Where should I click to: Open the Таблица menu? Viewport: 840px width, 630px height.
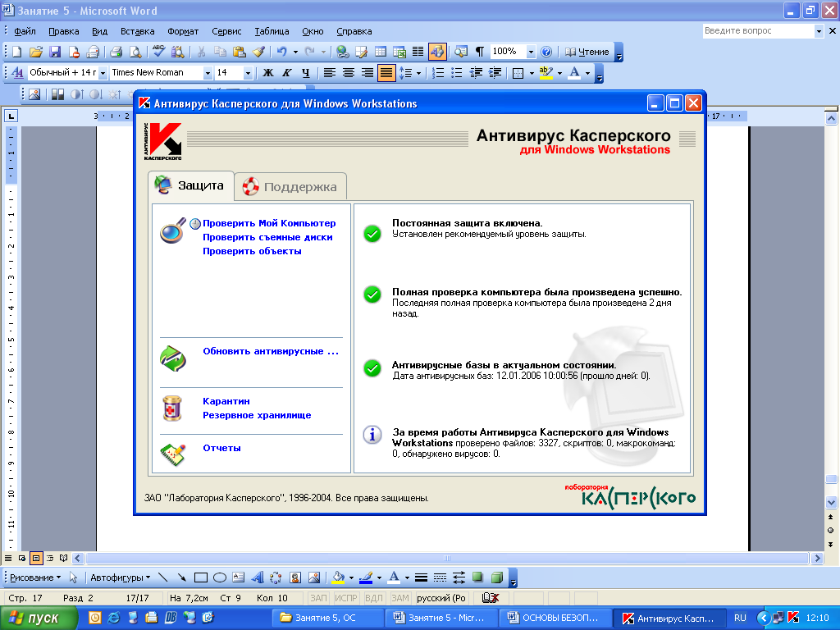(272, 31)
